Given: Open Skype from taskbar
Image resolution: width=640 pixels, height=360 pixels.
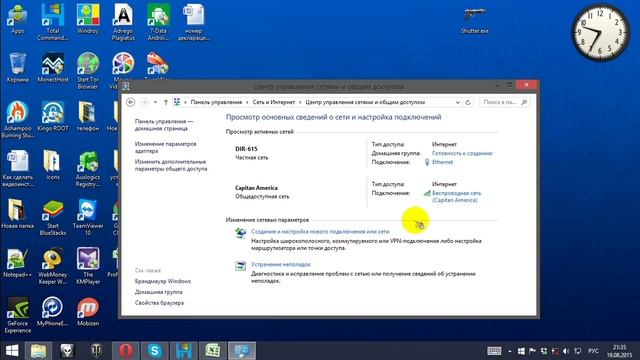Looking at the screenshot, I should tap(155, 351).
